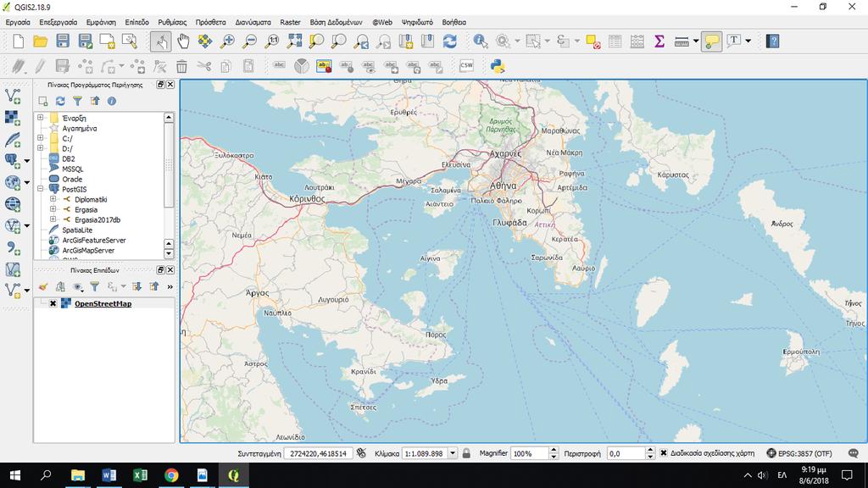Viewport: 868px width, 488px height.
Task: Open the measure tool dropdown arrow
Action: [696, 42]
